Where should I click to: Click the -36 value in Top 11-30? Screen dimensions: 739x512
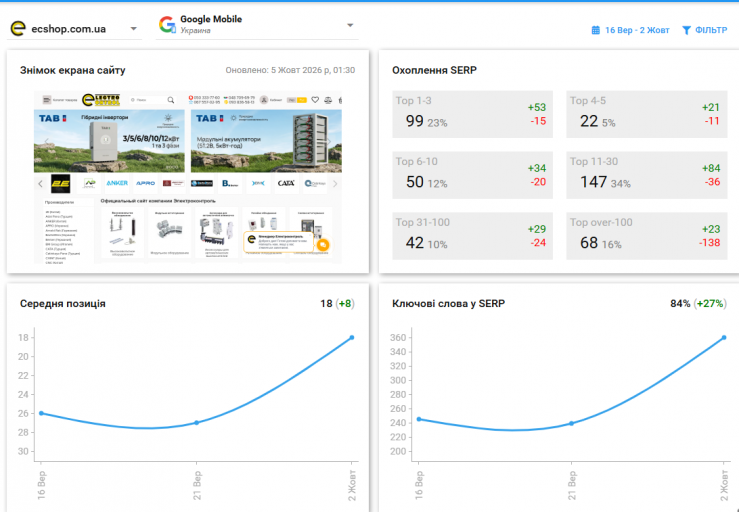[x=713, y=182]
